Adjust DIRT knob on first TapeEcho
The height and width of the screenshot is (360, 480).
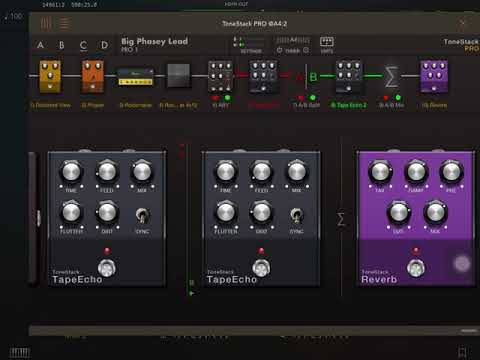(x=107, y=213)
